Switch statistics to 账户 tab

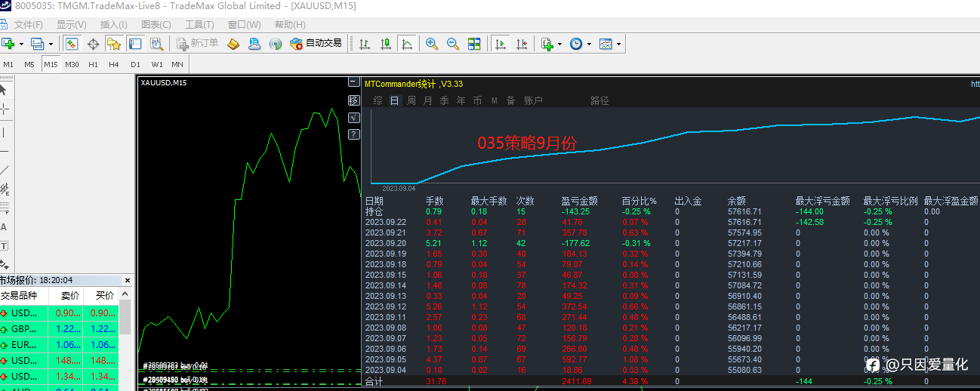(x=534, y=100)
